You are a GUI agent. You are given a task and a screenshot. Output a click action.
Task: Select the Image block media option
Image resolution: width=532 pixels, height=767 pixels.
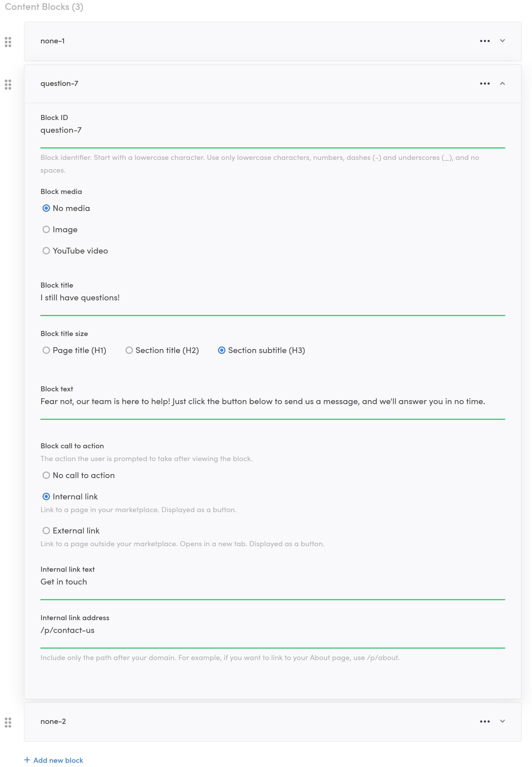point(46,229)
